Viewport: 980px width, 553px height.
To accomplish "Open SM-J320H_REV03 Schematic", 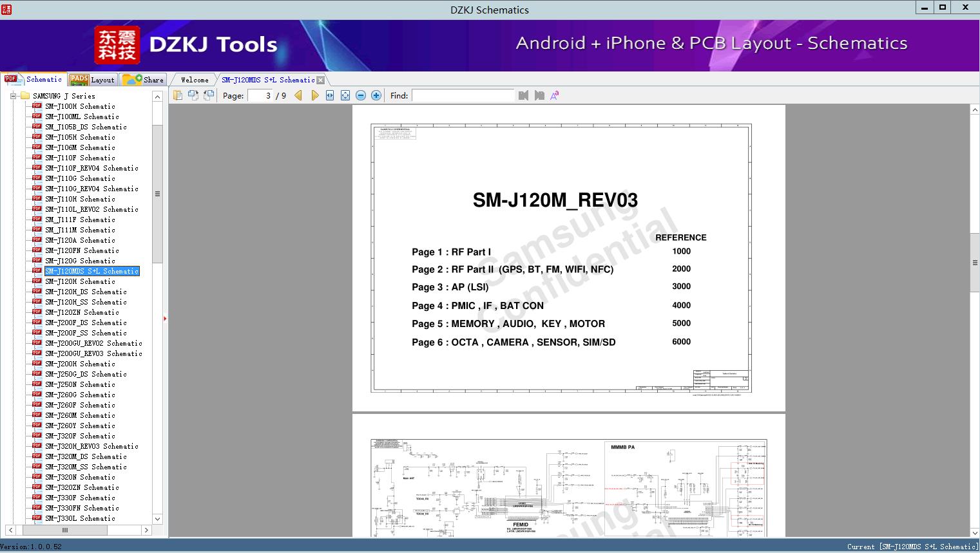I will point(91,446).
